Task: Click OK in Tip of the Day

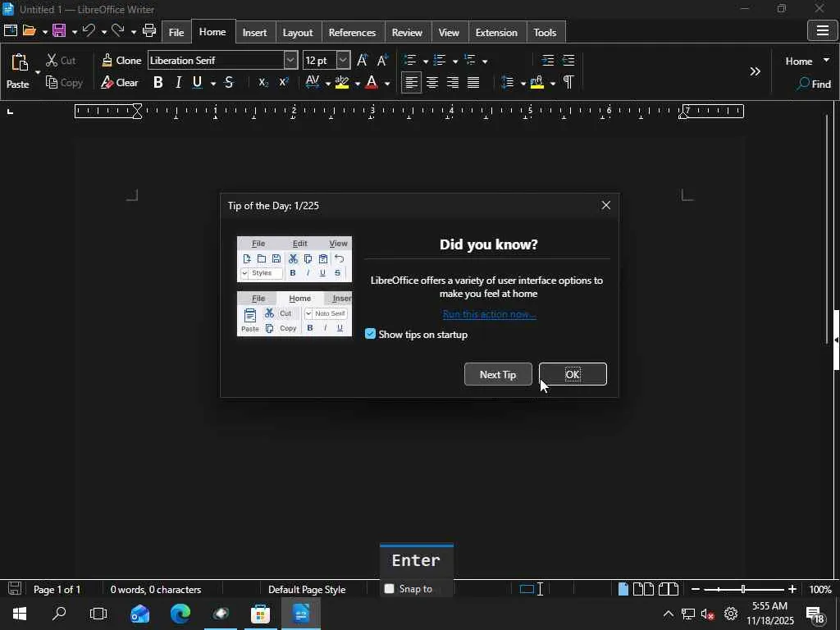Action: click(x=573, y=374)
